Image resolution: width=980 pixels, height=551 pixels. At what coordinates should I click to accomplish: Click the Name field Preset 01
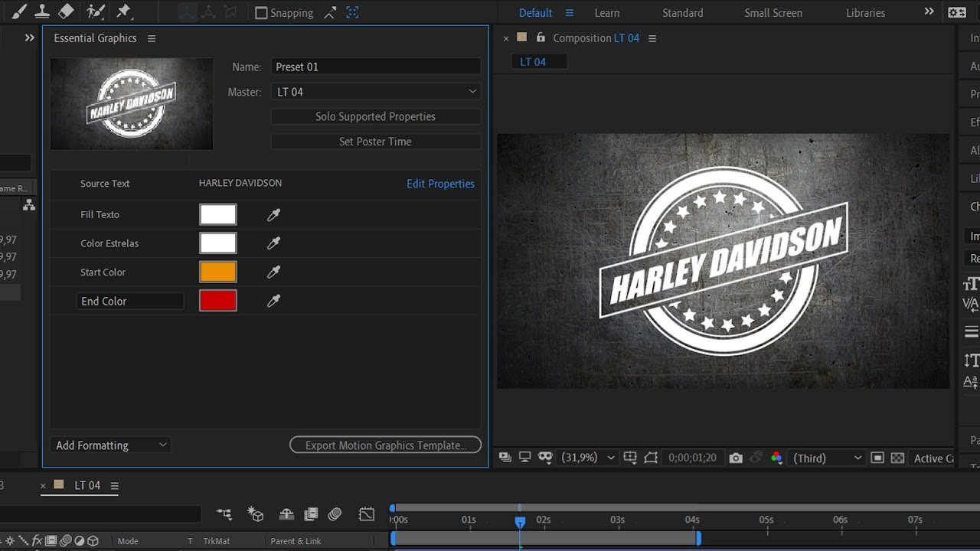pos(376,67)
